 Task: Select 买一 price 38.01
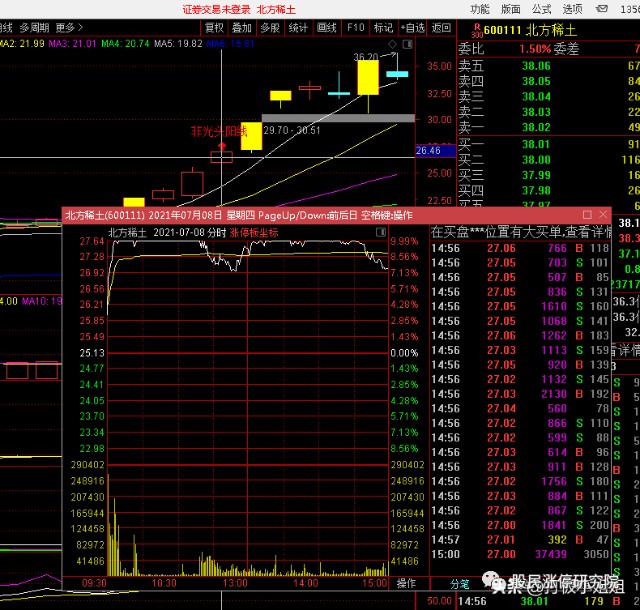[x=536, y=144]
